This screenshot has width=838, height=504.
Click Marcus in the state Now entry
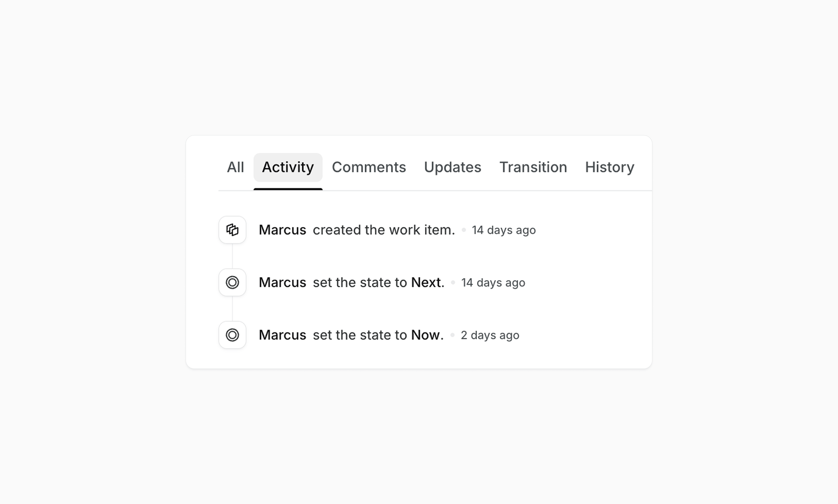(x=282, y=335)
